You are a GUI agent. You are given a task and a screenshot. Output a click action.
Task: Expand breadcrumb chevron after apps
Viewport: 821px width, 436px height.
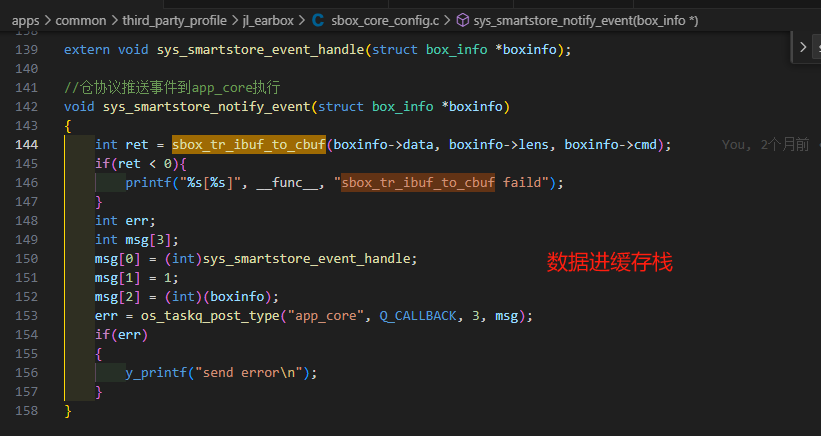[x=48, y=21]
